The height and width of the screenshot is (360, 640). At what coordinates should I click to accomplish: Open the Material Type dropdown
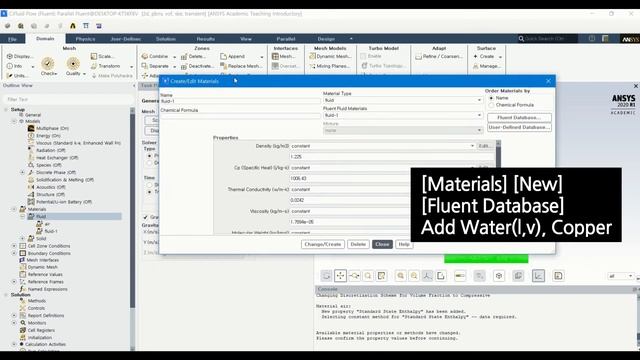(402, 100)
